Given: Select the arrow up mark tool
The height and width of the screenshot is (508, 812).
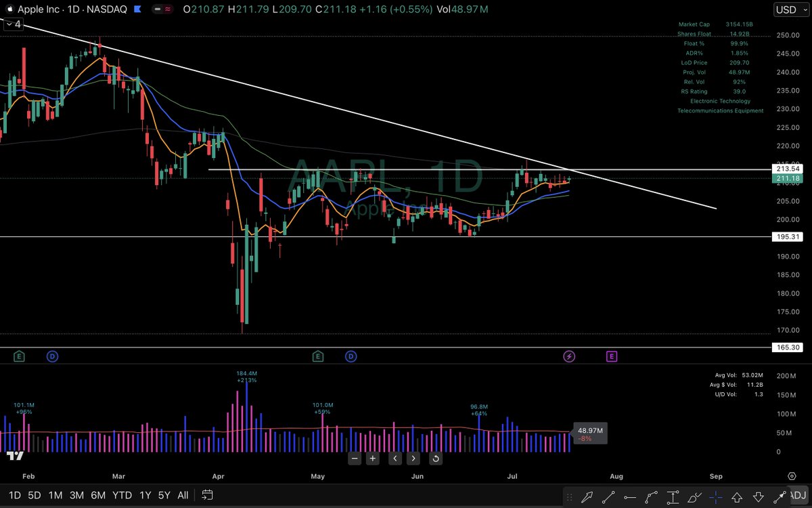Looking at the screenshot, I should coord(738,496).
